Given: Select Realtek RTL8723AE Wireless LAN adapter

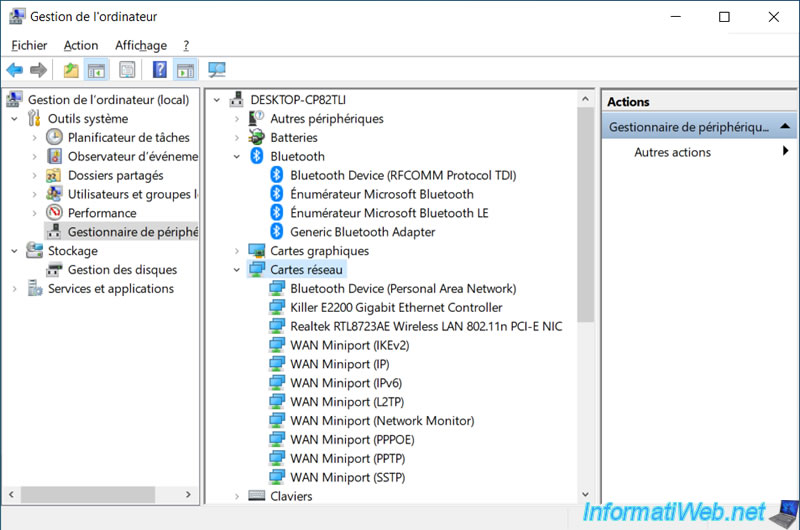Looking at the screenshot, I should coord(426,326).
